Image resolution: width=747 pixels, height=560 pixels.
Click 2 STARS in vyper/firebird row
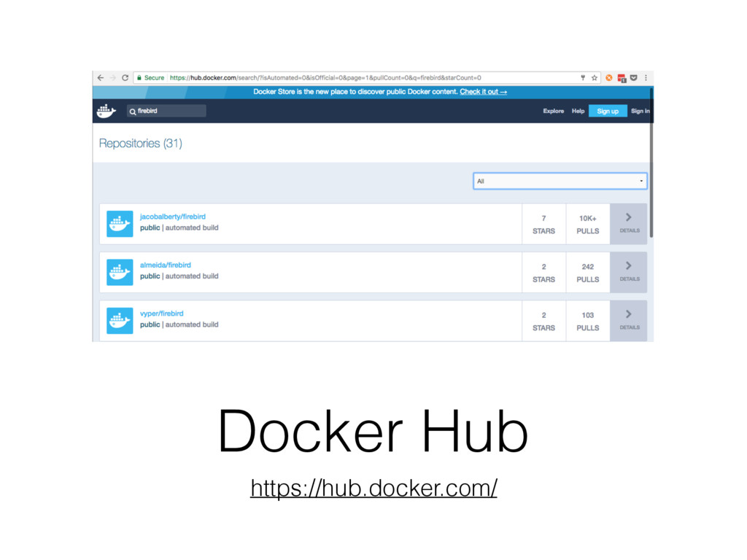tap(543, 321)
